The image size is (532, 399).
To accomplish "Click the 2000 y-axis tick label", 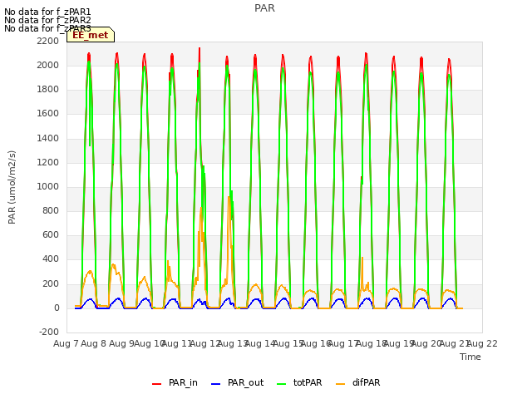I will 48,65.
